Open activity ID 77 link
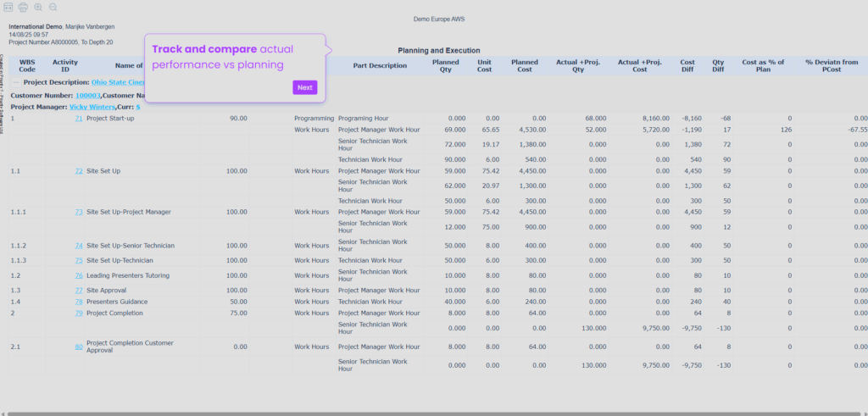 pos(79,291)
